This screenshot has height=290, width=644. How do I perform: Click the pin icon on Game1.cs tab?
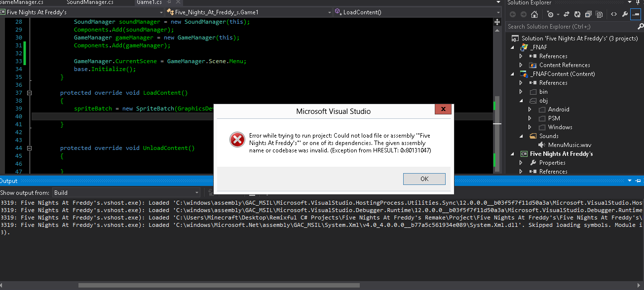click(169, 3)
